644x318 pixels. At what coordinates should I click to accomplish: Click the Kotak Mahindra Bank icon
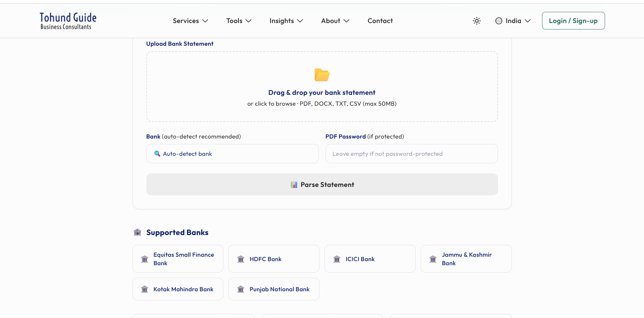coord(145,289)
